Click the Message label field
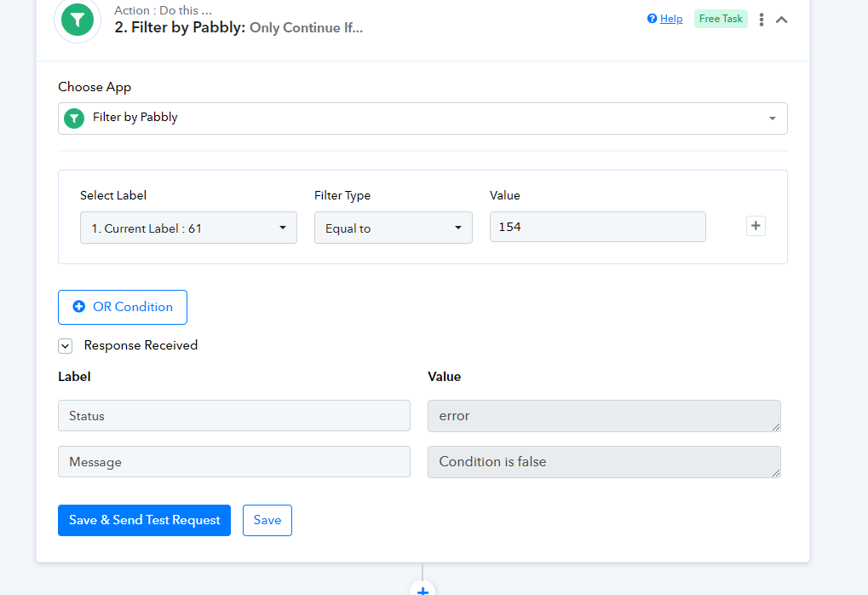868x595 pixels. [234, 461]
